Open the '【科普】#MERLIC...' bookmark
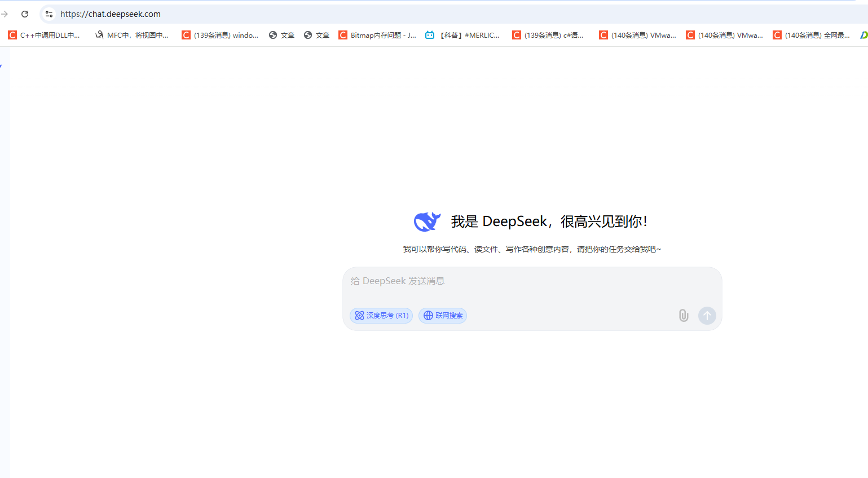Viewport: 868px width, 478px height. [462, 35]
